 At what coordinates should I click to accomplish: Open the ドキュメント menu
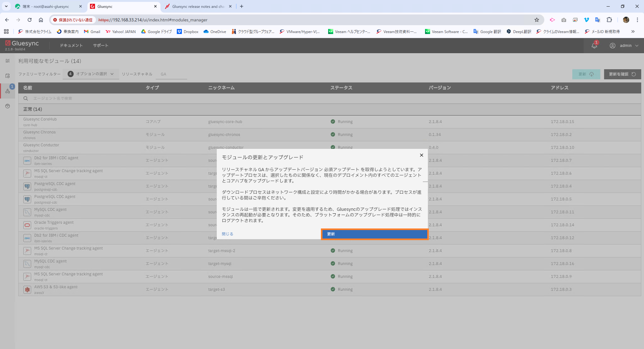(71, 46)
